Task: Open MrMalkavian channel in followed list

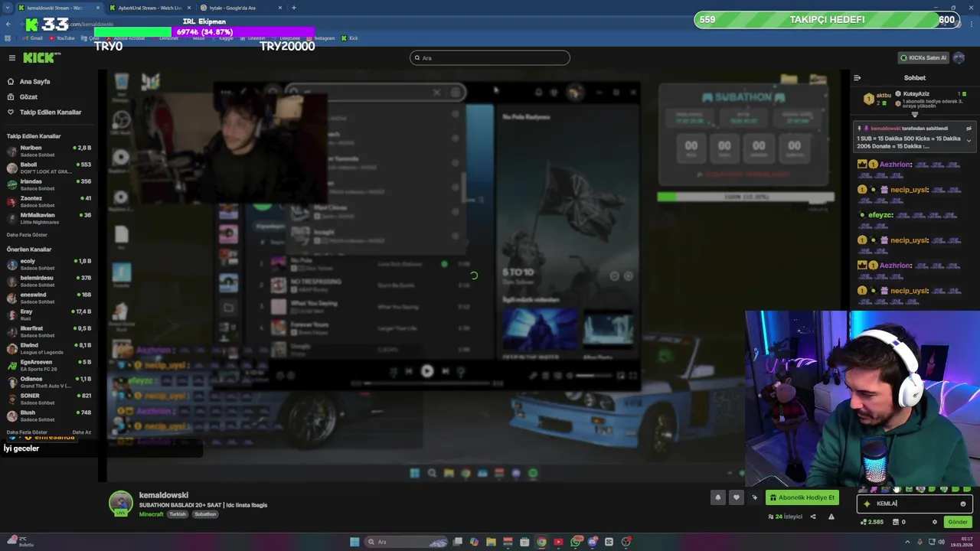Action: pos(48,218)
